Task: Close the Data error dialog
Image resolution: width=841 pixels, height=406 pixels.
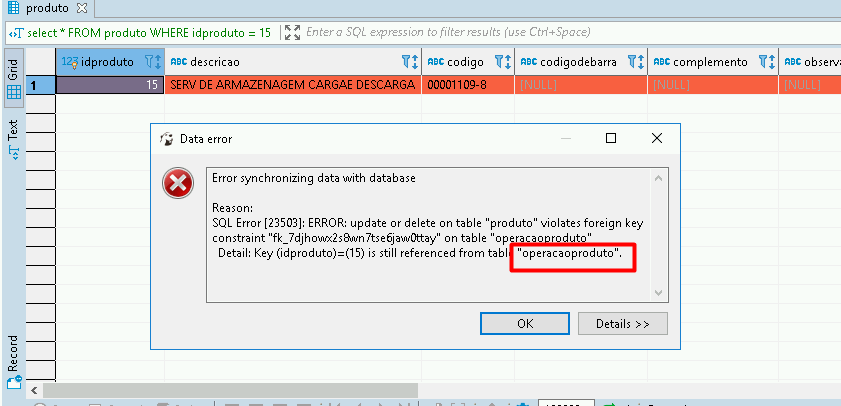Action: [656, 138]
